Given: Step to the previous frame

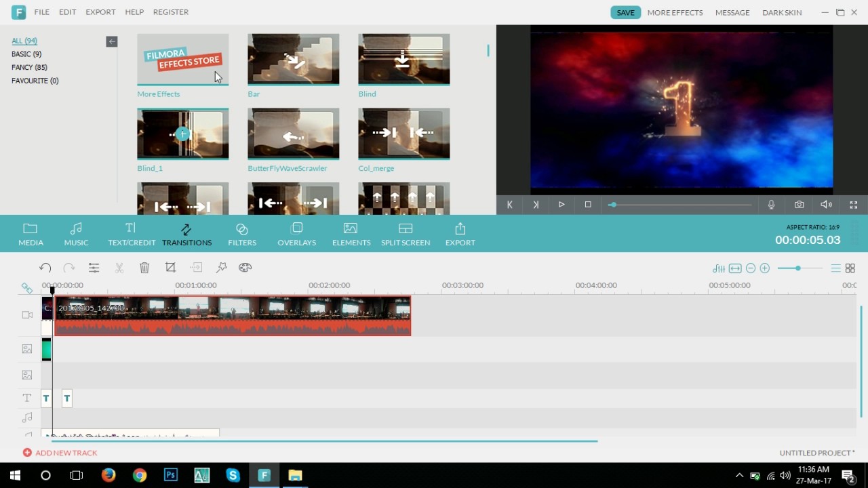Looking at the screenshot, I should pyautogui.click(x=510, y=205).
